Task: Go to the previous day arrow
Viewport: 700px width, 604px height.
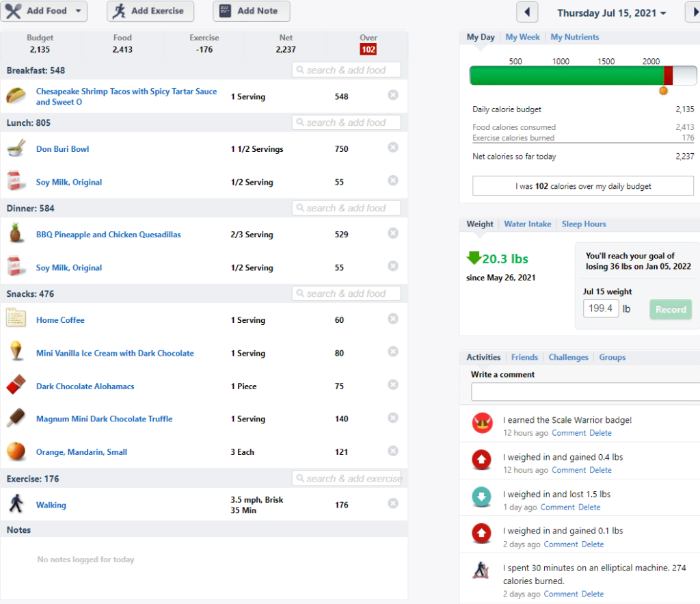Action: click(x=527, y=12)
